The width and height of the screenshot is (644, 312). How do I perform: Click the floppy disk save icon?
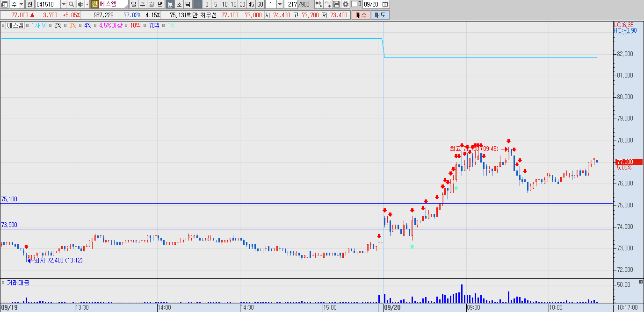click(x=337, y=4)
